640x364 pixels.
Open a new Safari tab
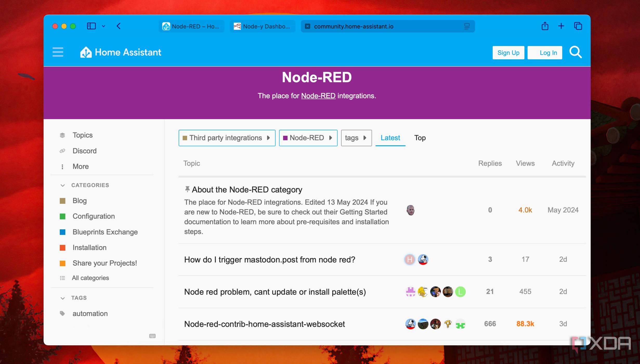561,26
